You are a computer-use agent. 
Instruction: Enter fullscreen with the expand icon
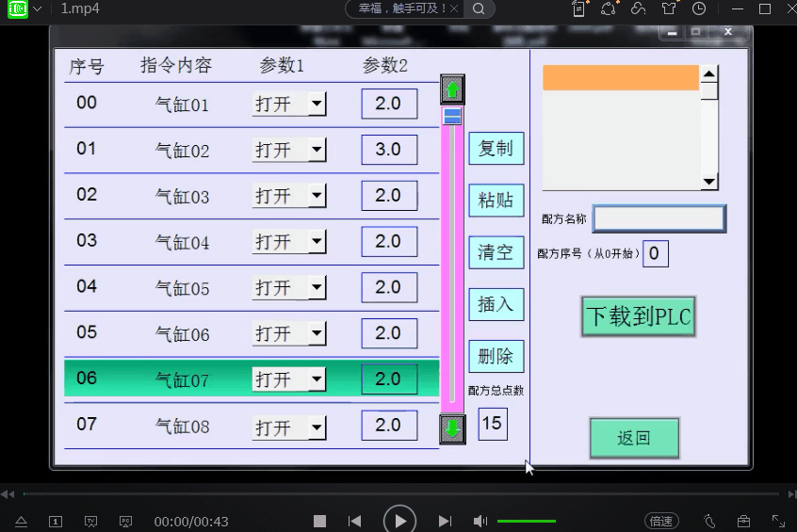(778, 521)
